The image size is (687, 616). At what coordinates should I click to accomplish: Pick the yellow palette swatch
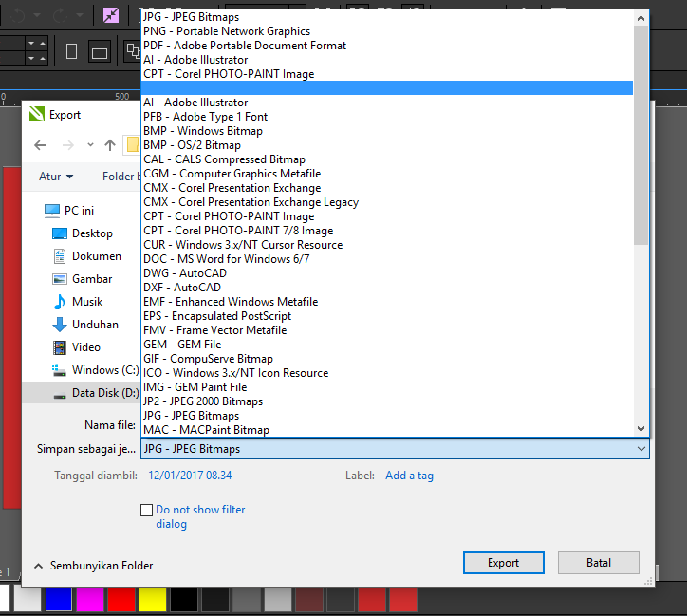[x=153, y=600]
